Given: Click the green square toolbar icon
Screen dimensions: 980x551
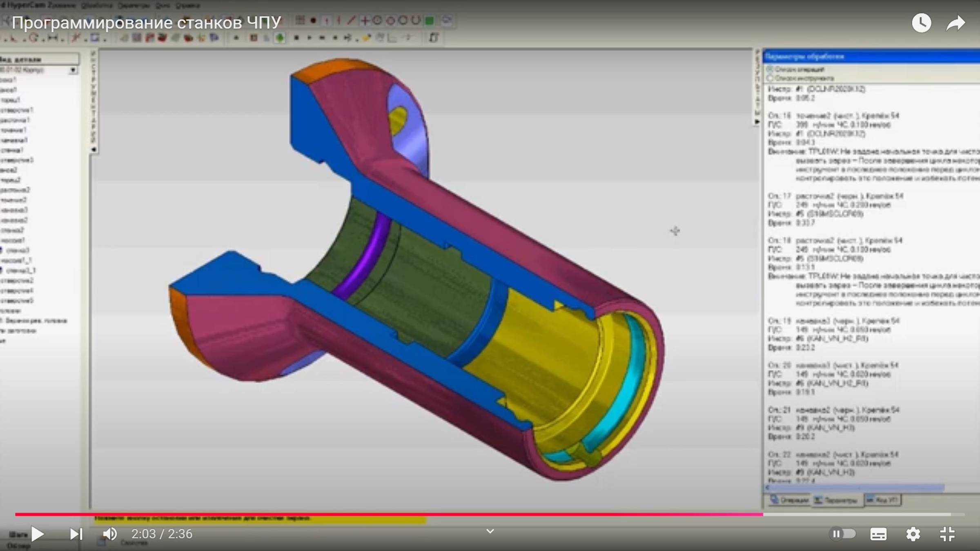Looking at the screenshot, I should pyautogui.click(x=429, y=21).
